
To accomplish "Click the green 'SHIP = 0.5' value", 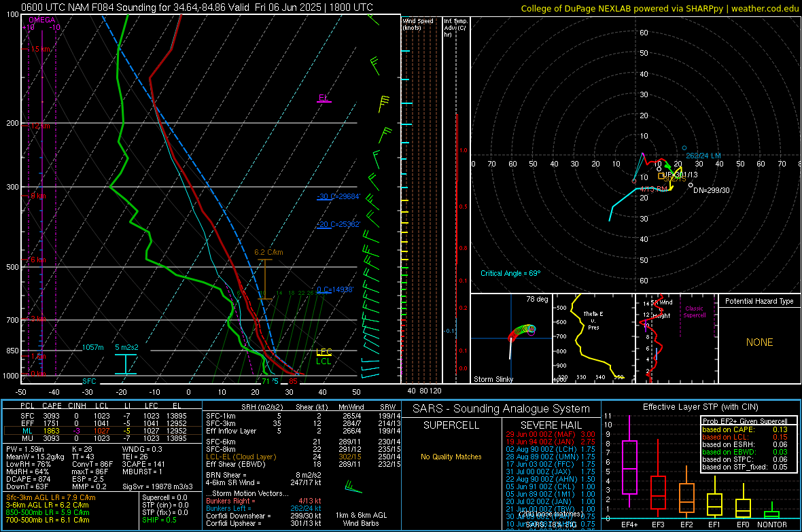I will pos(159,520).
